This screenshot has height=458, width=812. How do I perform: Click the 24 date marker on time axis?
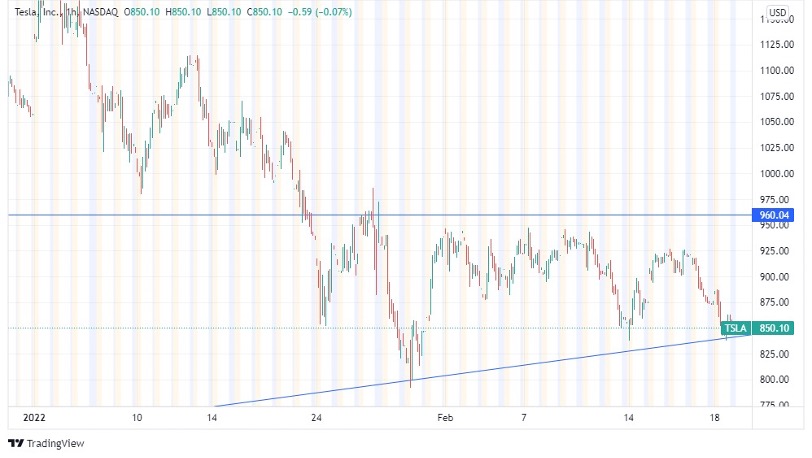coord(316,417)
